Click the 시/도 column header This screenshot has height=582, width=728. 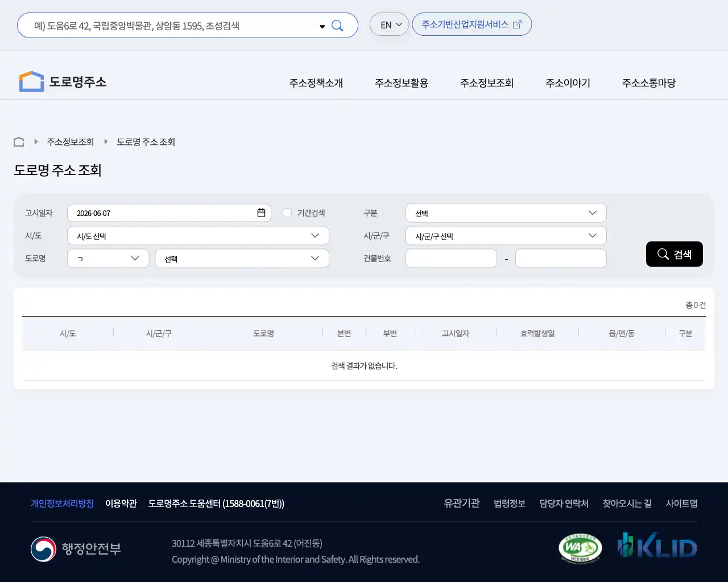point(68,334)
